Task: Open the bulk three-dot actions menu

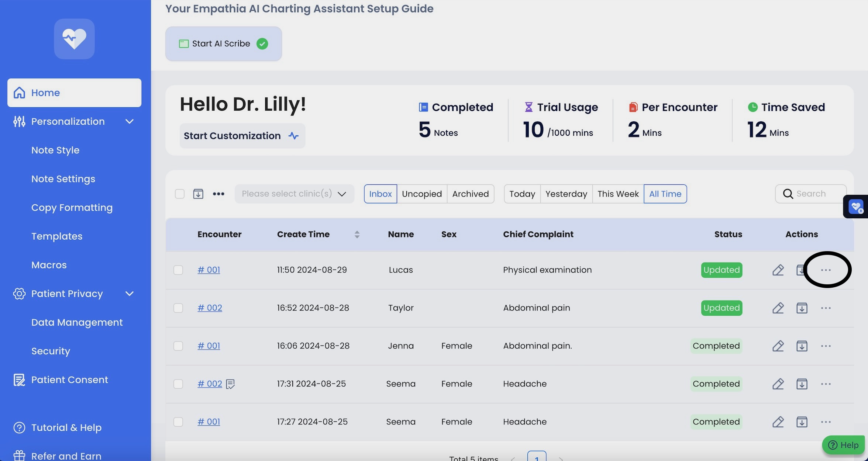Action: tap(218, 194)
